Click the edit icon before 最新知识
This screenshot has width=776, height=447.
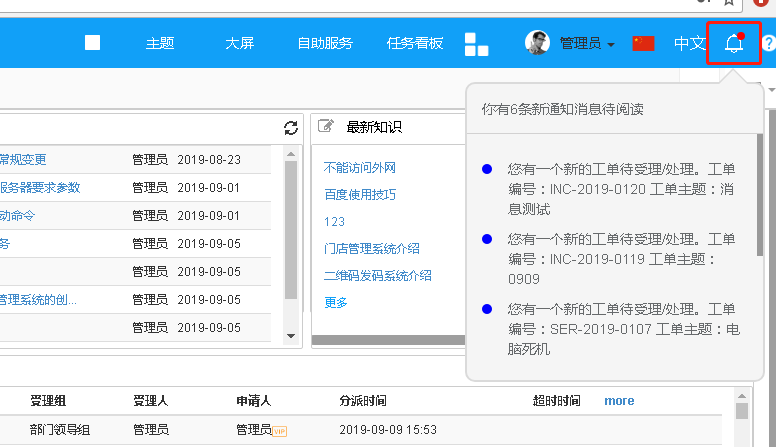pyautogui.click(x=325, y=127)
